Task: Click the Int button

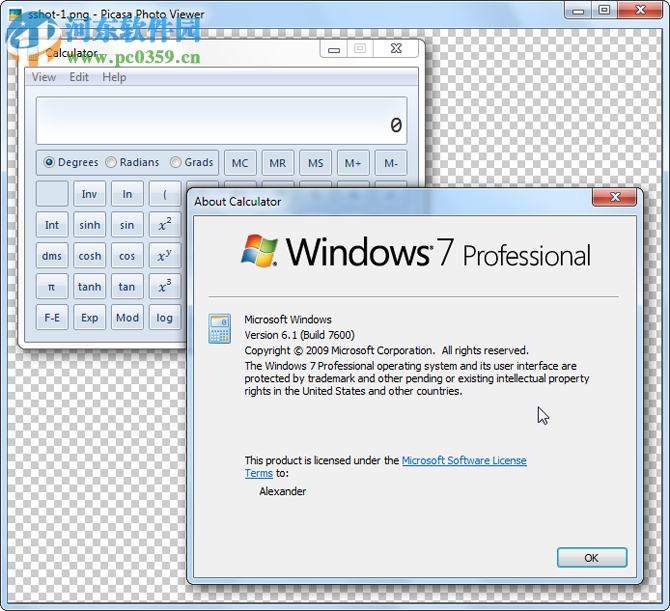Action: (52, 225)
